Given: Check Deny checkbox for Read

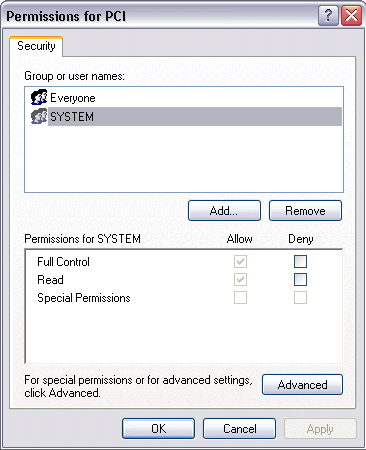Looking at the screenshot, I should 300,279.
